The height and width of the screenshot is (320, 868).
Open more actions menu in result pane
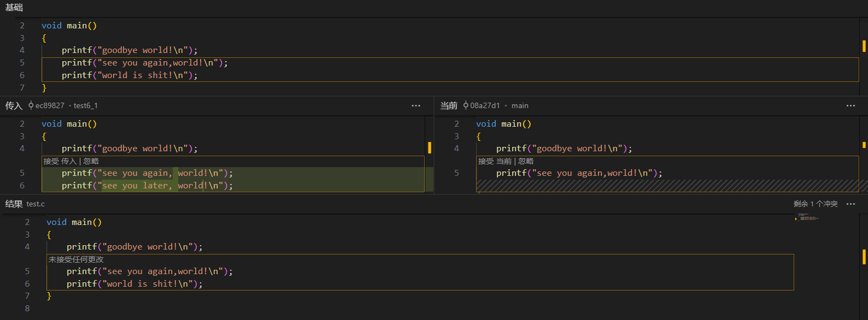[851, 204]
